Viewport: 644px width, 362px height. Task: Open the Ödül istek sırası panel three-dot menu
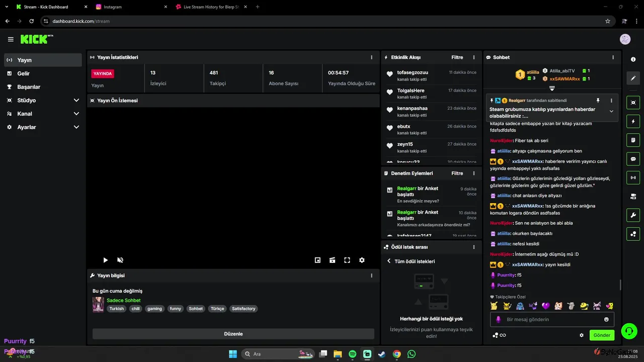(x=474, y=247)
